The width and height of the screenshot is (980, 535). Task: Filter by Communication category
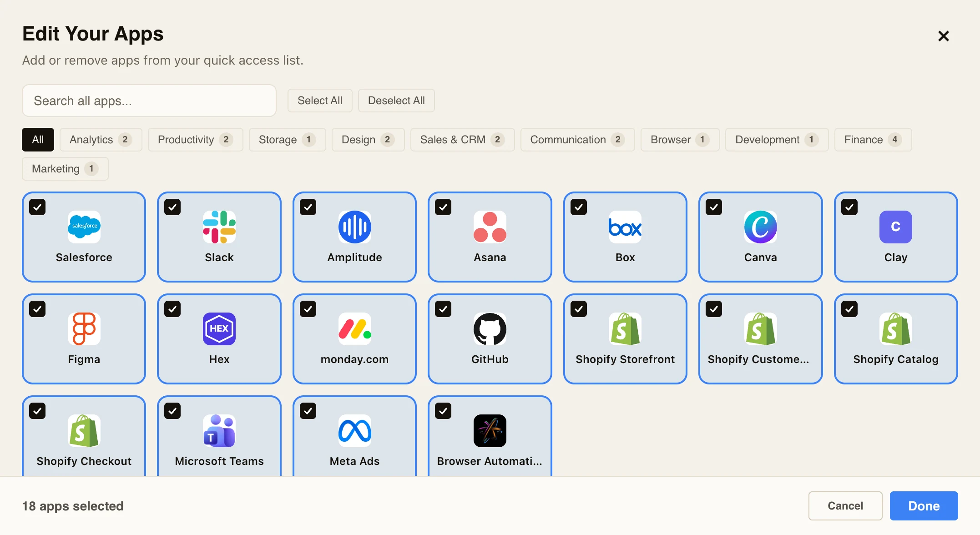coord(577,140)
